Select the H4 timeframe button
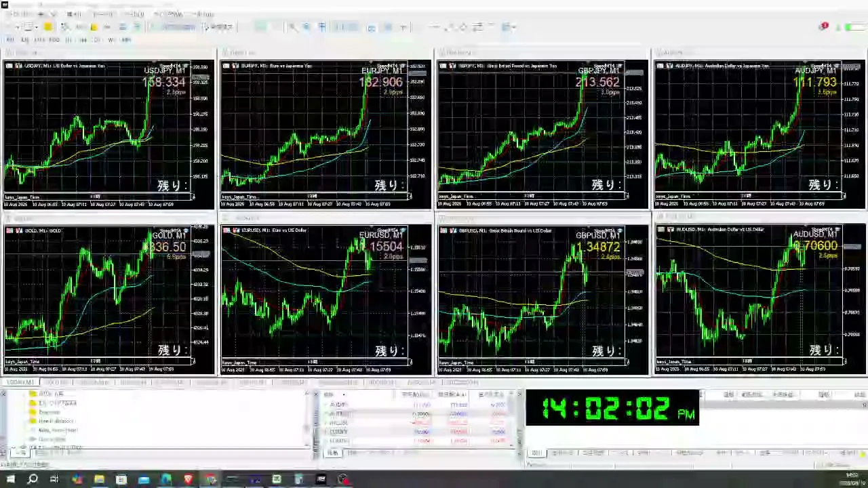Screen dimensions: 868x488 [83, 40]
